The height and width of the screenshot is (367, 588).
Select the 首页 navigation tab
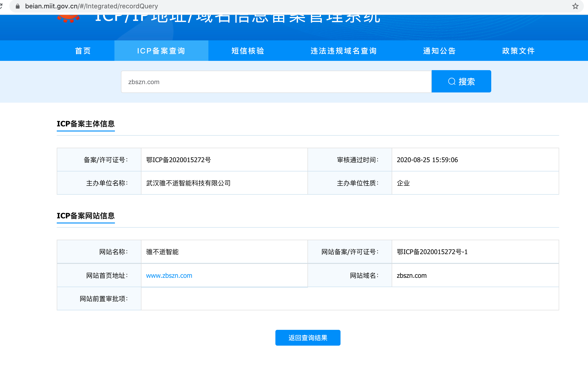pos(82,51)
